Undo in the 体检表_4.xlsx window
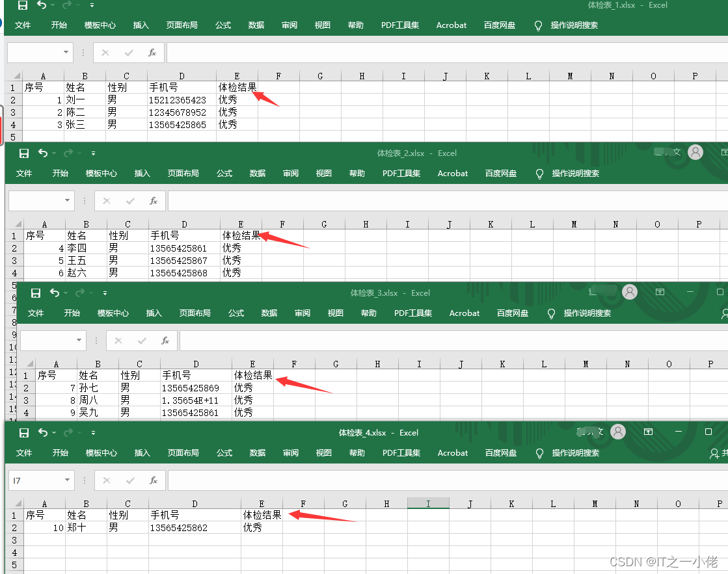The image size is (728, 574). 43,432
